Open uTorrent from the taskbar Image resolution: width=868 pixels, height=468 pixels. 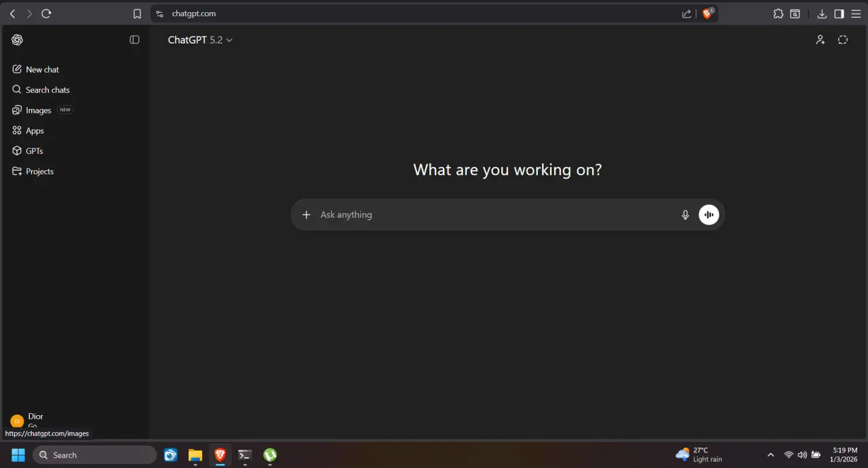[270, 455]
